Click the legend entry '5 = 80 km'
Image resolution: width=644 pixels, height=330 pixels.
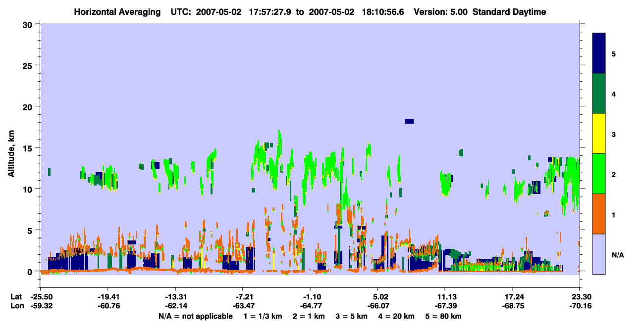coord(444,316)
